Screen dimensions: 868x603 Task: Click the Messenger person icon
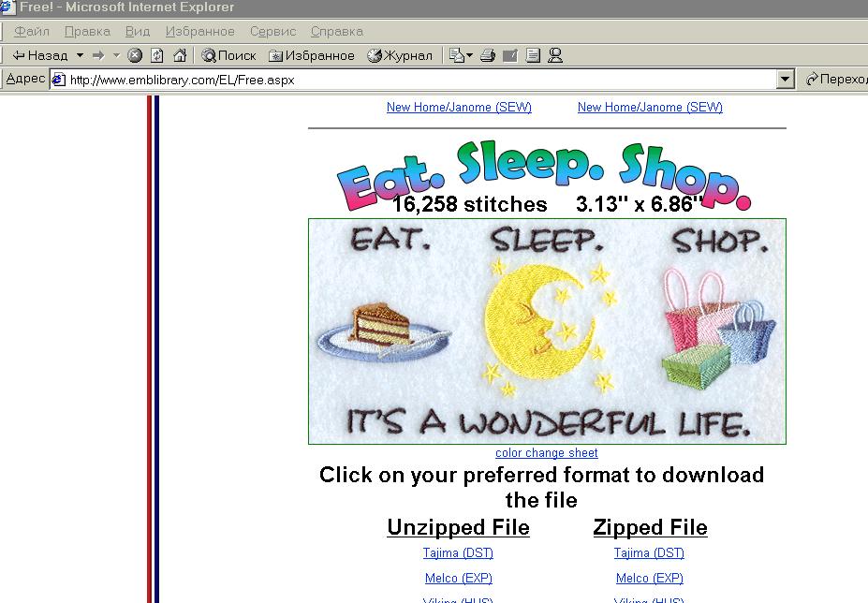click(x=555, y=55)
